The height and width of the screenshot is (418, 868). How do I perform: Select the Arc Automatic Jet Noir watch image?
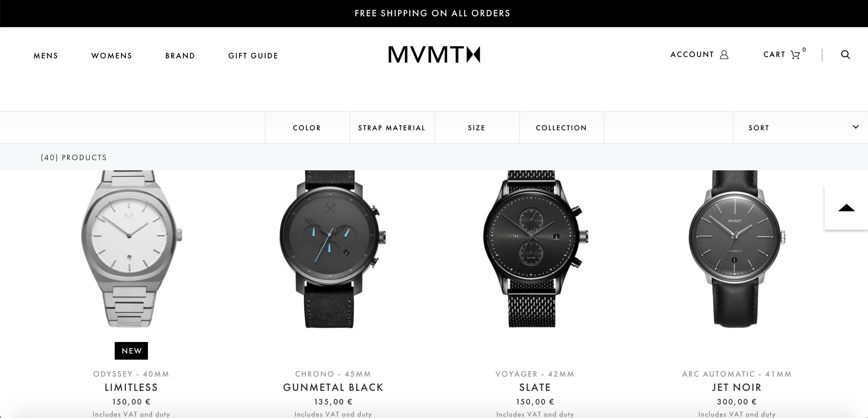point(737,249)
